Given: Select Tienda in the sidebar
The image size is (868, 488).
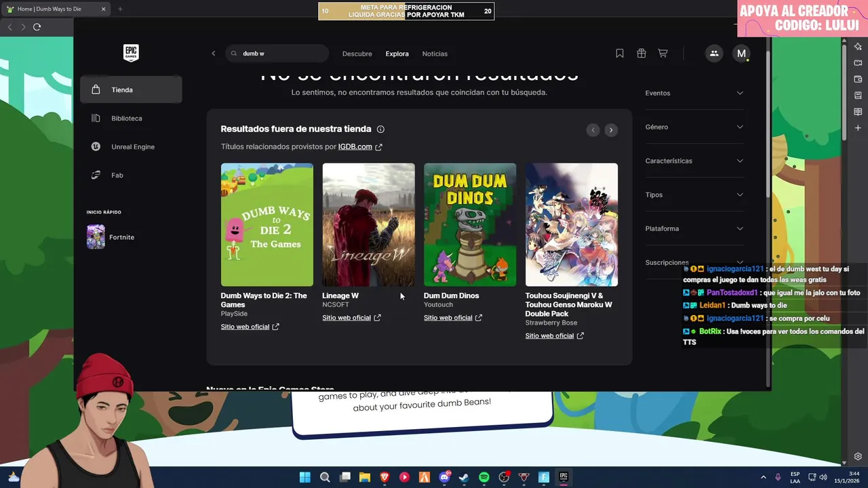Looking at the screenshot, I should [131, 89].
